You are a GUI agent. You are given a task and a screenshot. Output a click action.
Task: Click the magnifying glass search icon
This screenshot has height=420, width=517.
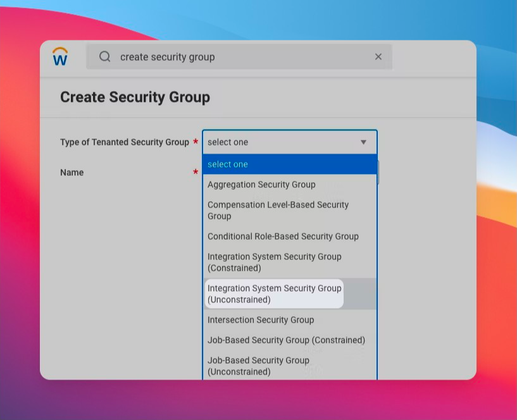105,57
